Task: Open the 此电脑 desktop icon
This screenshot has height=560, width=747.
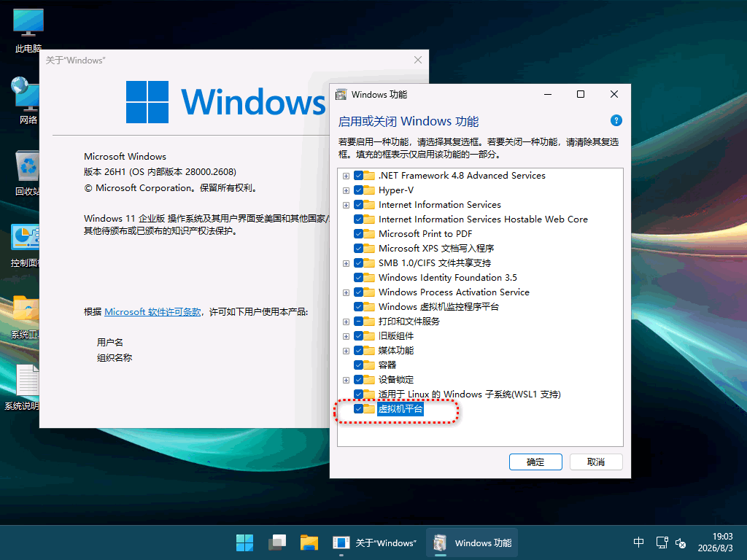Action: tap(28, 31)
